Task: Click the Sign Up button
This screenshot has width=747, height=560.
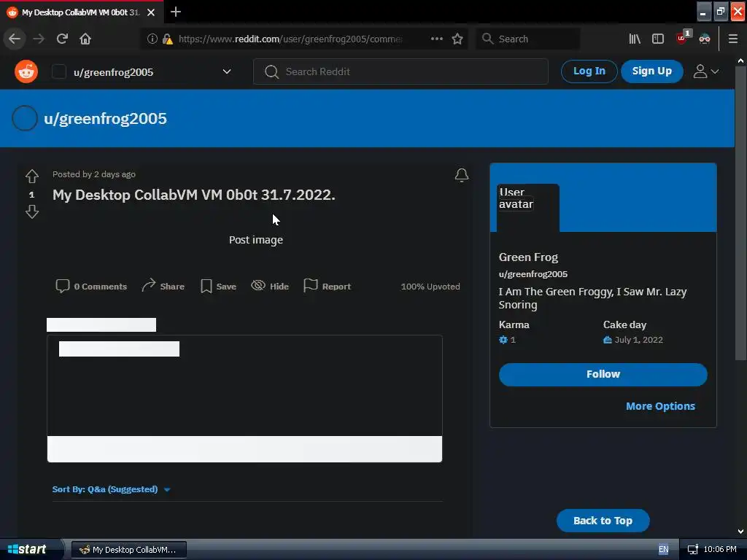Action: coord(651,71)
